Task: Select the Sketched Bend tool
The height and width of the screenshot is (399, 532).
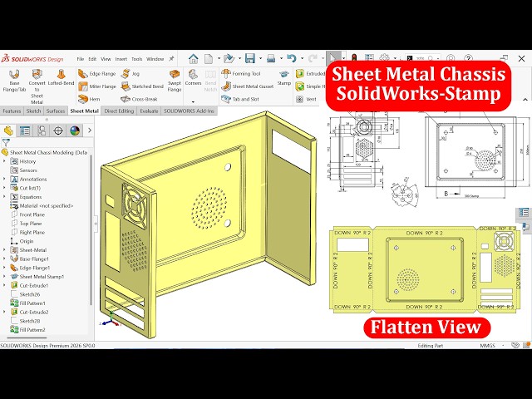Action: coord(142,86)
